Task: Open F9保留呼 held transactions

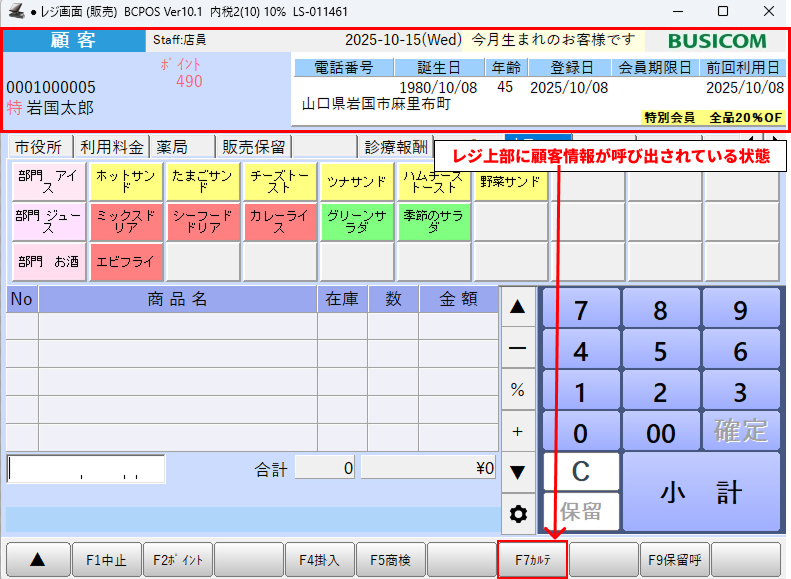Action: [x=674, y=560]
